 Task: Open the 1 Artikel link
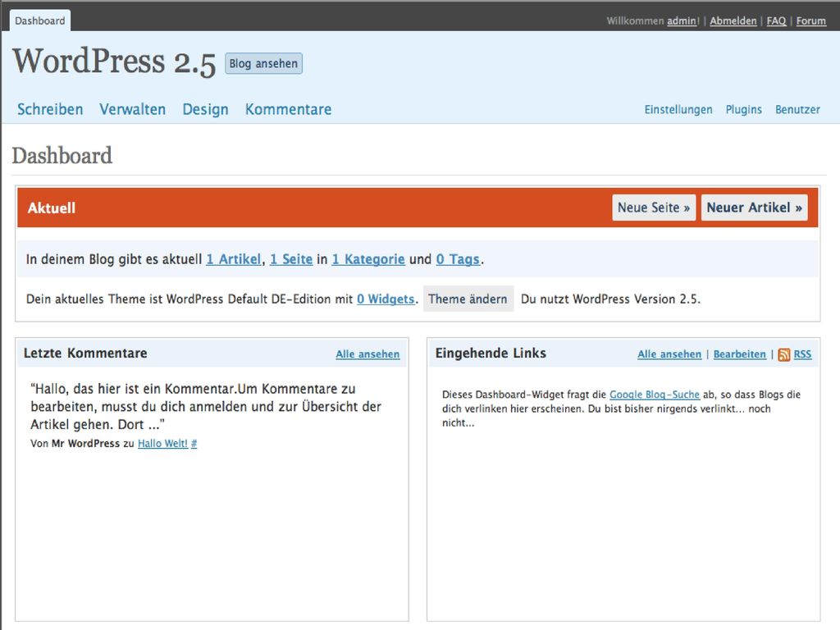point(234,259)
